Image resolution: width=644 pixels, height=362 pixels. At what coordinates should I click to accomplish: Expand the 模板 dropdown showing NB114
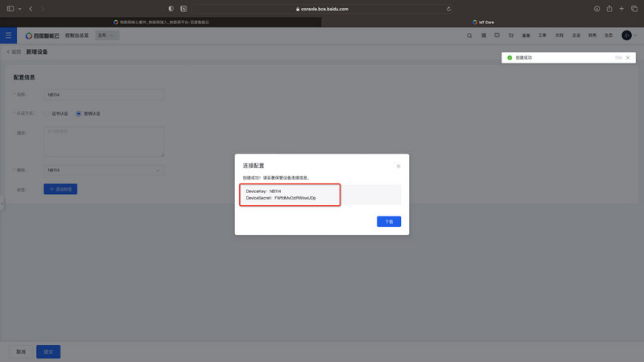[x=104, y=171]
